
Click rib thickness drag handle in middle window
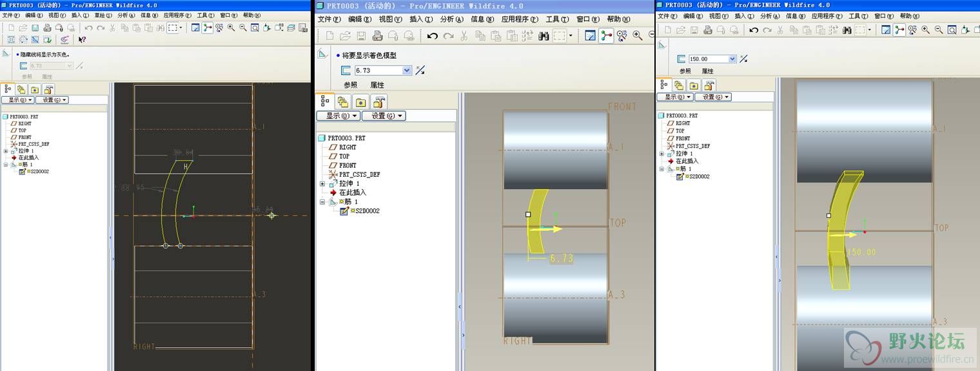tap(528, 214)
